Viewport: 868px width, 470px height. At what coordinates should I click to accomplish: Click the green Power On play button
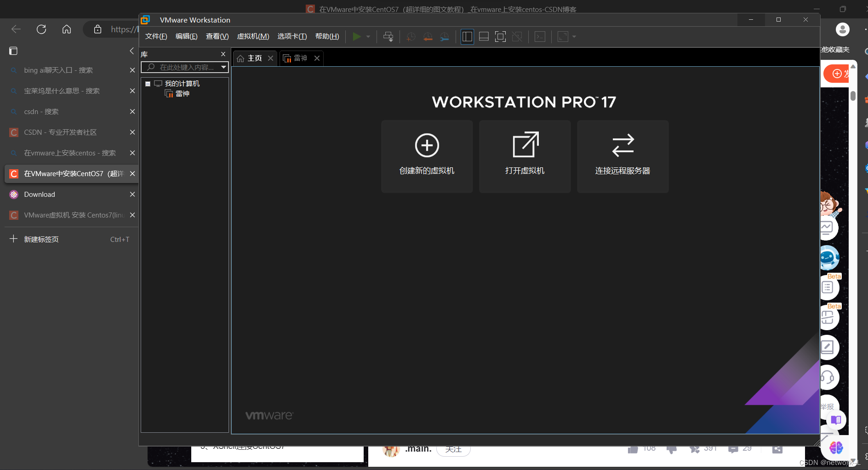coord(356,37)
